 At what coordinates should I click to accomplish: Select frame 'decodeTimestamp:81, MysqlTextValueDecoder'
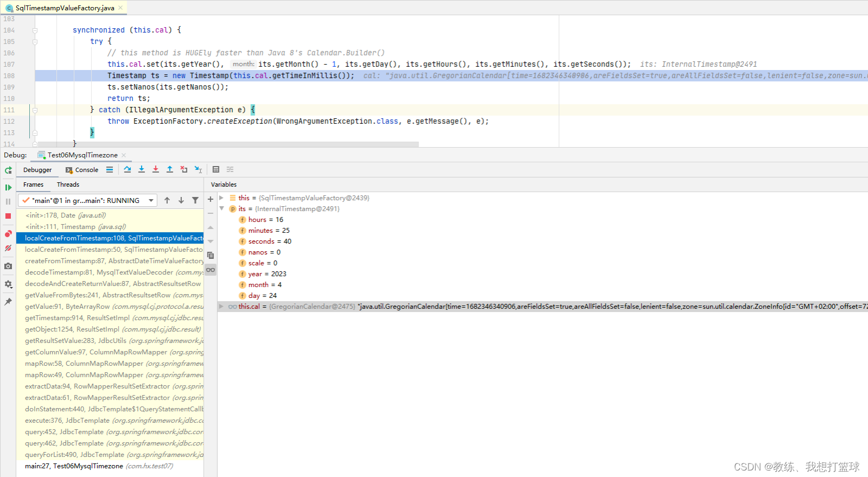110,272
